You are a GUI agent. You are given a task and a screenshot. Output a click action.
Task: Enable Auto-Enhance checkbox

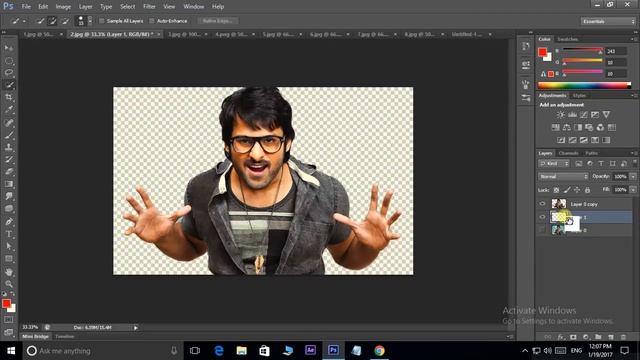tap(152, 21)
